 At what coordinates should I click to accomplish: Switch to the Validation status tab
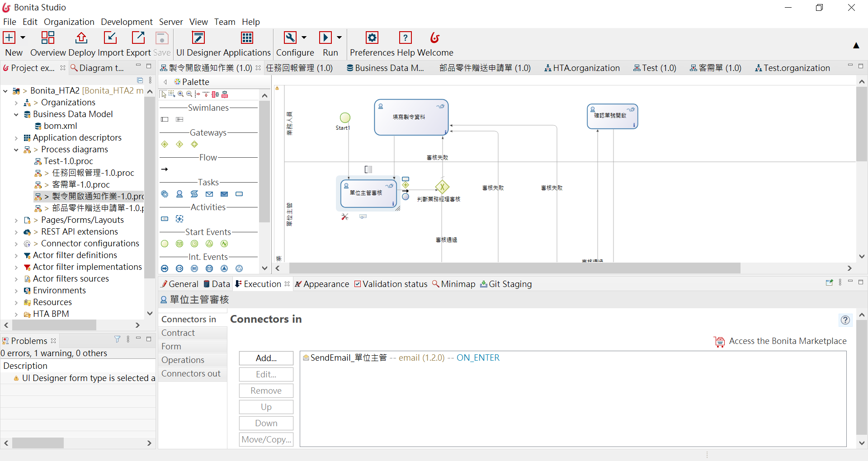point(391,284)
